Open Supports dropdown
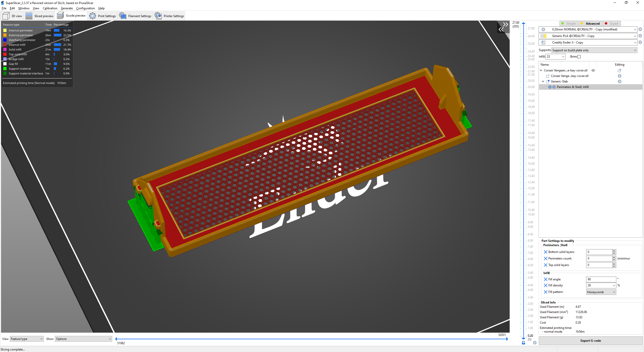The image size is (644, 352). 594,50
